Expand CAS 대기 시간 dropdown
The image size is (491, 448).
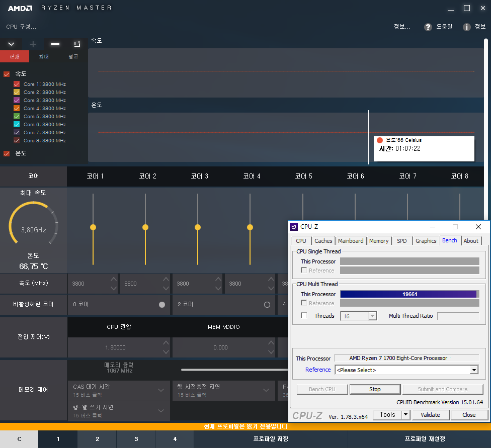click(x=161, y=390)
